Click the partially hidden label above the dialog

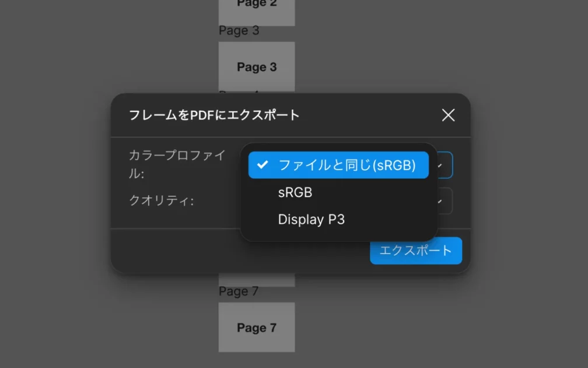click(233, 91)
